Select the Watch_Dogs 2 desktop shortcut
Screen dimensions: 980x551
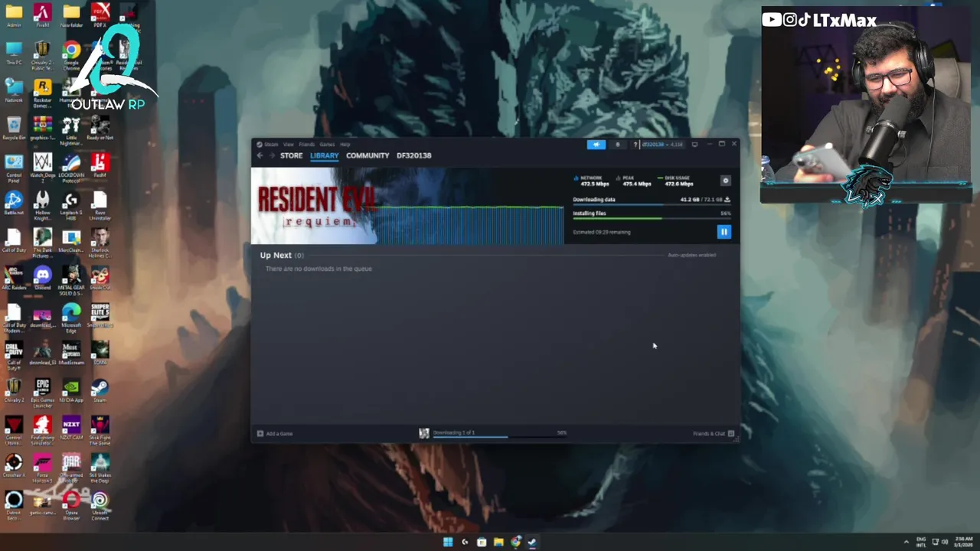point(43,168)
